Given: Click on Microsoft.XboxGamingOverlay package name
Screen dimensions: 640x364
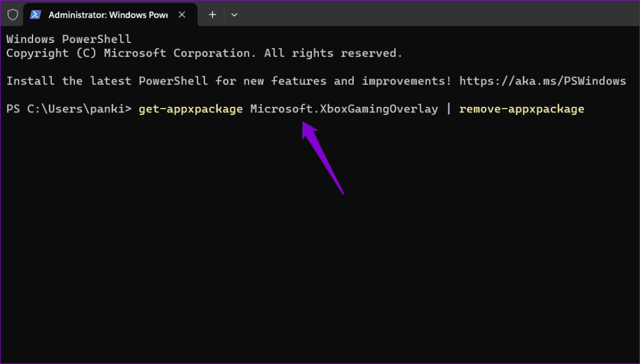Looking at the screenshot, I should (x=344, y=109).
